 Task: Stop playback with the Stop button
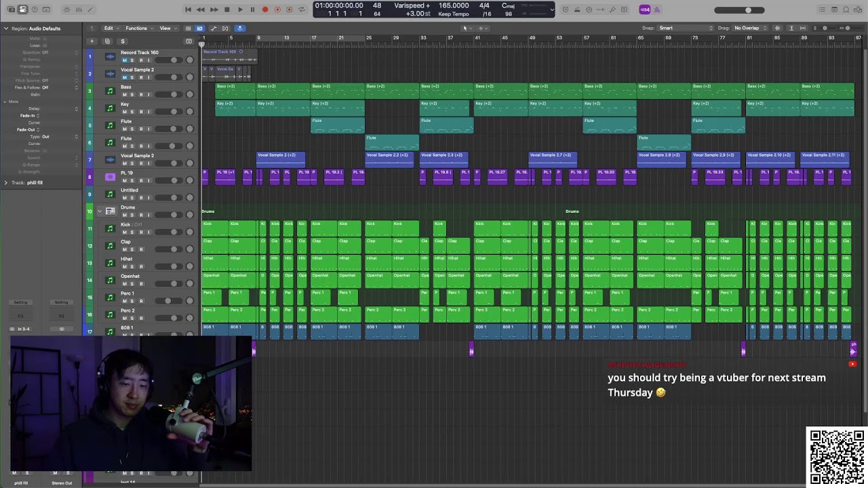click(226, 9)
